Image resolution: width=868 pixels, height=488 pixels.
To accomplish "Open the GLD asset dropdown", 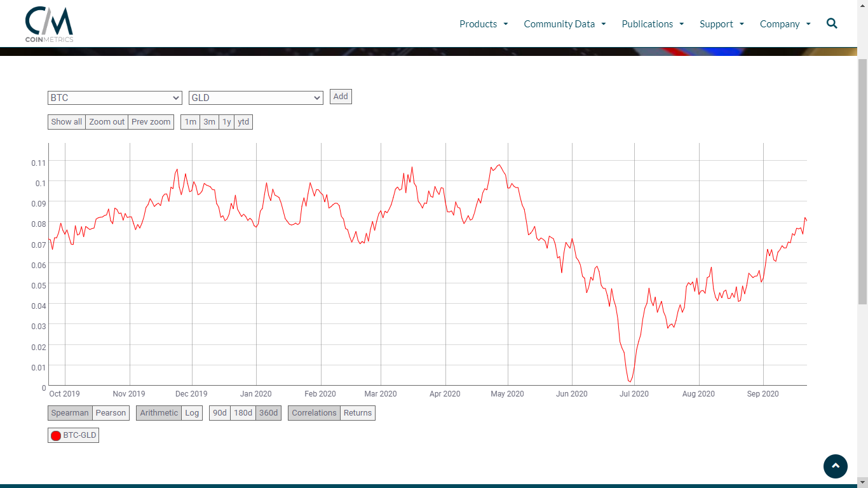I will tap(255, 98).
